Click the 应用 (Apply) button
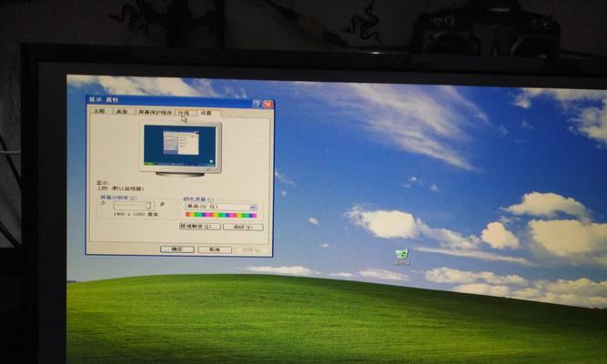Viewport: 607px width, 364px height. click(252, 250)
